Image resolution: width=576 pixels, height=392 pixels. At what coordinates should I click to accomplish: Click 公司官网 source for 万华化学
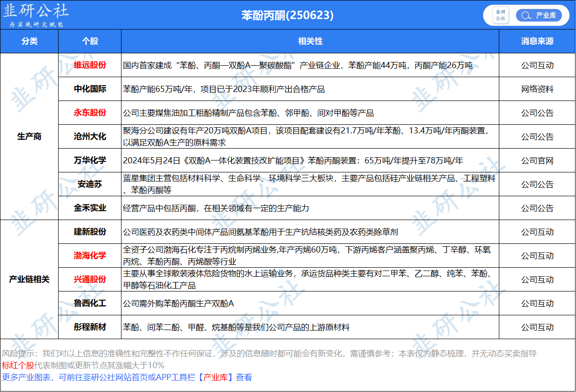[537, 161]
